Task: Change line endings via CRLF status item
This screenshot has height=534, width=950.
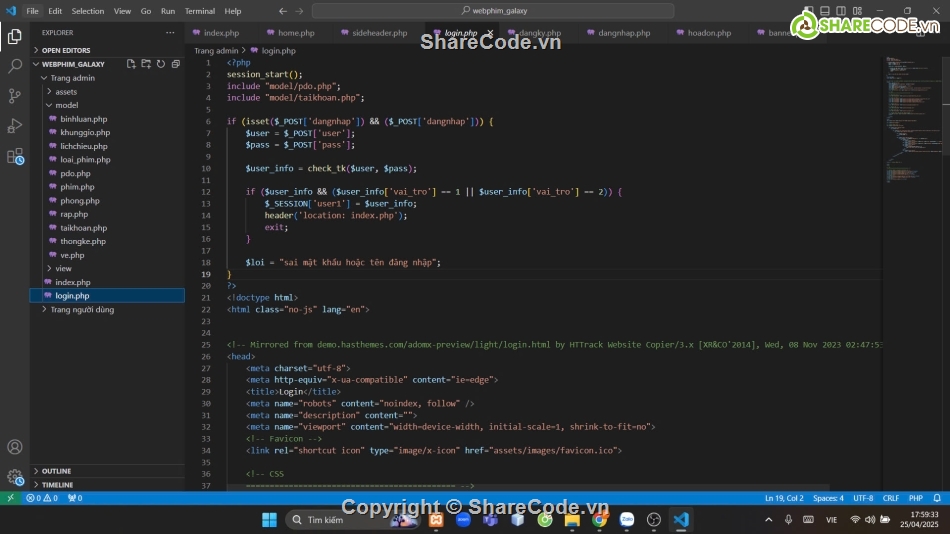Action: [x=891, y=498]
